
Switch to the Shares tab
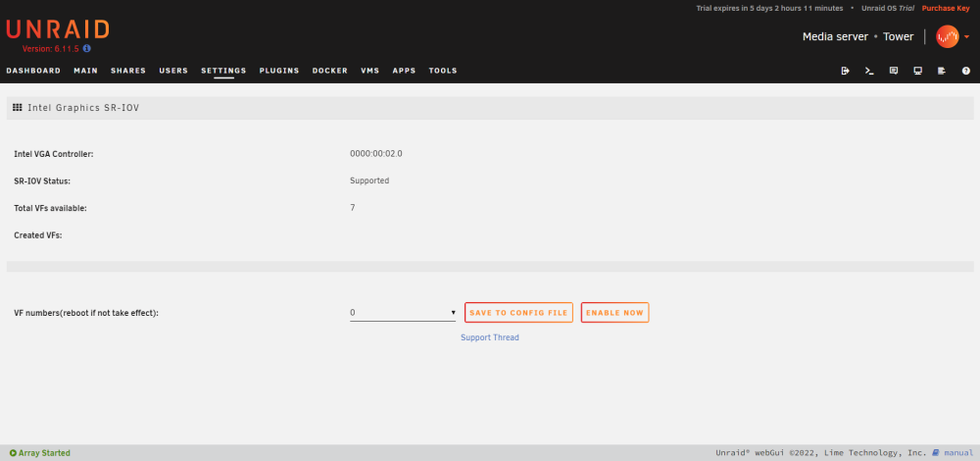[128, 71]
